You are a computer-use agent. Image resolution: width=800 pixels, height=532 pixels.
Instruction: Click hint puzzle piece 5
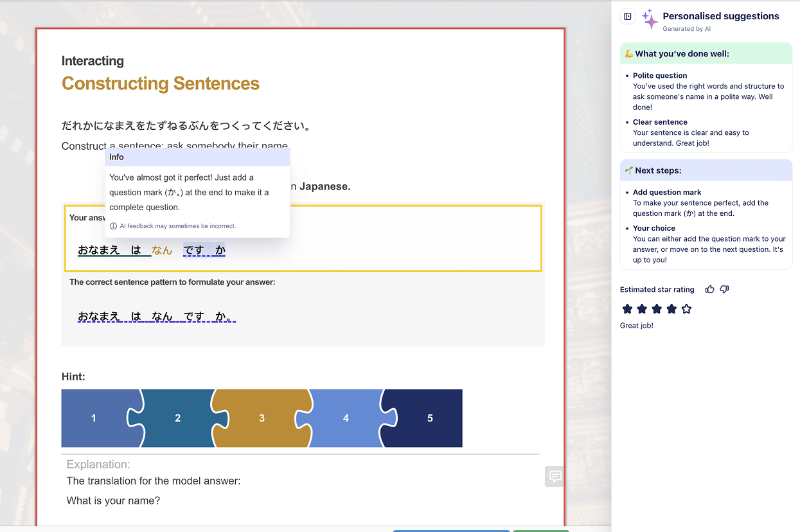pos(430,418)
